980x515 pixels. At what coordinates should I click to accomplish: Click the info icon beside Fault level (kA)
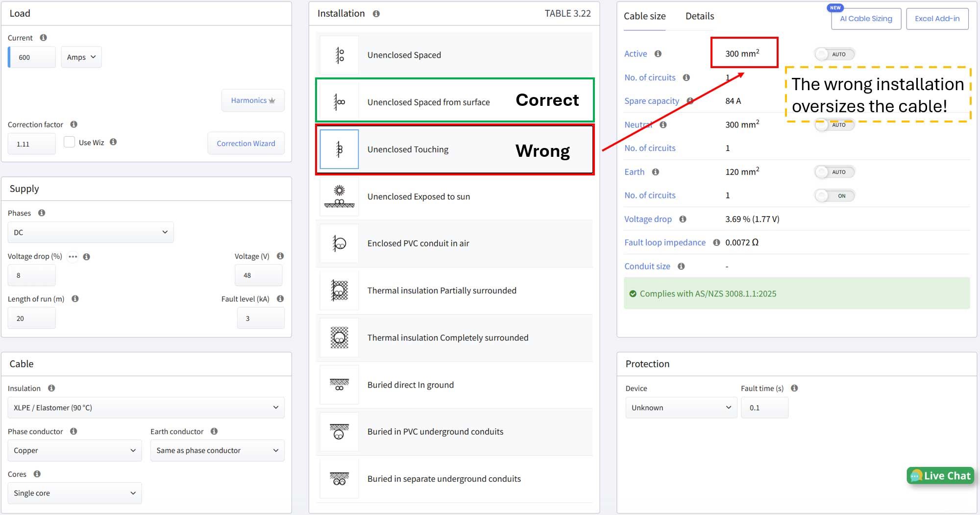(280, 298)
